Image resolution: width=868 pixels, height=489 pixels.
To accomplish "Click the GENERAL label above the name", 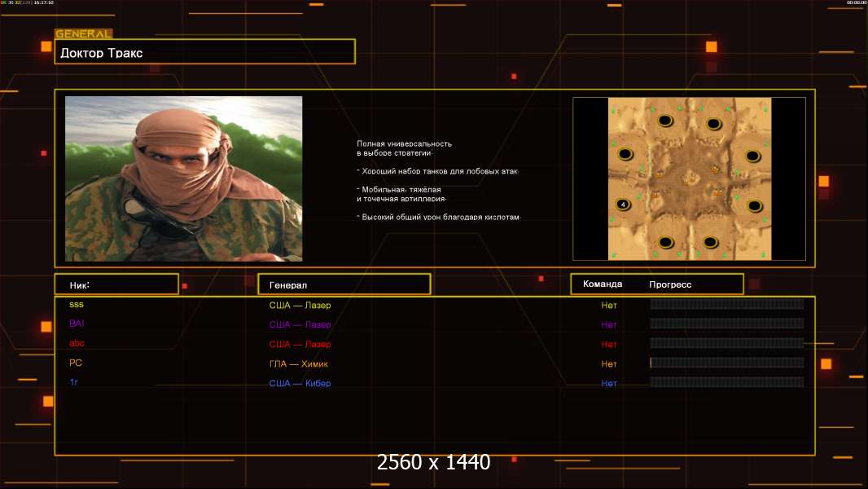I will pyautogui.click(x=83, y=34).
